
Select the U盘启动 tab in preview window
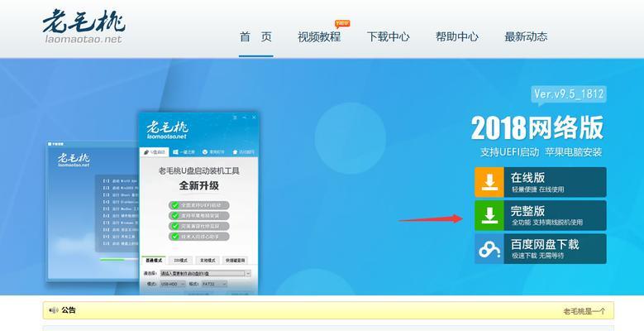click(155, 151)
